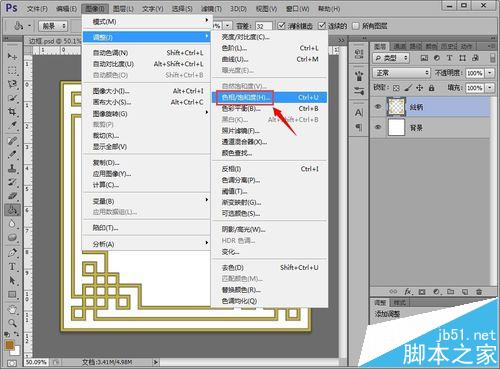This screenshot has width=500, height=369.
Task: Choose 色相/饱和度(H) menu item
Action: pos(269,97)
